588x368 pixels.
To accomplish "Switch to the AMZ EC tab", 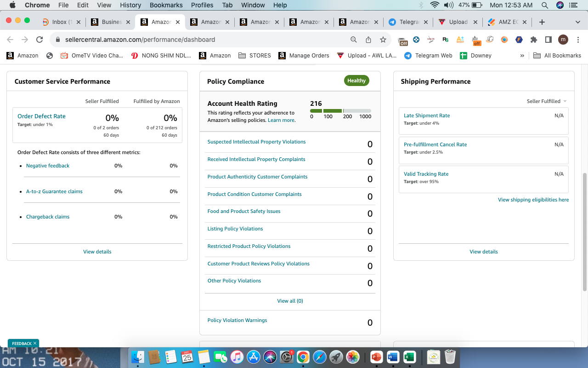I will (507, 22).
